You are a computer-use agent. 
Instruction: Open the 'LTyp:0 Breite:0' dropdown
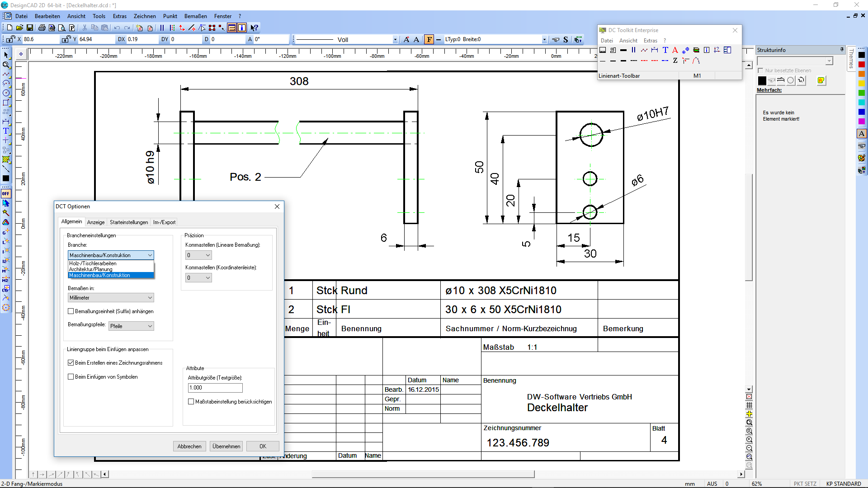click(x=544, y=40)
